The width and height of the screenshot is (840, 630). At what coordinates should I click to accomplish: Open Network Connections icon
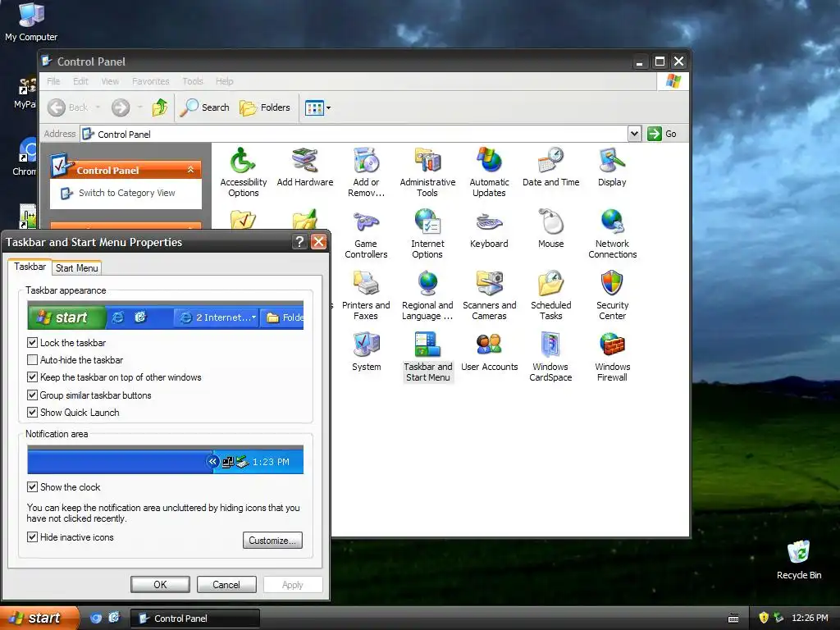[x=612, y=234]
